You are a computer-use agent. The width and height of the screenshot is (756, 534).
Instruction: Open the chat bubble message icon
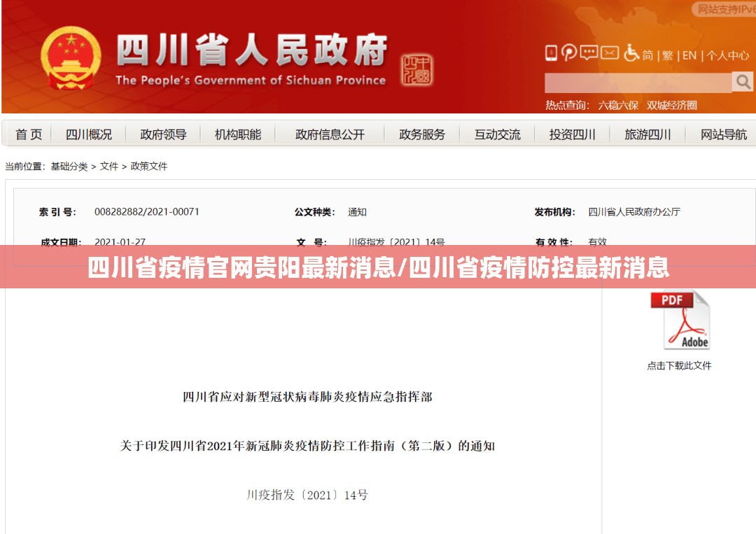[589, 53]
